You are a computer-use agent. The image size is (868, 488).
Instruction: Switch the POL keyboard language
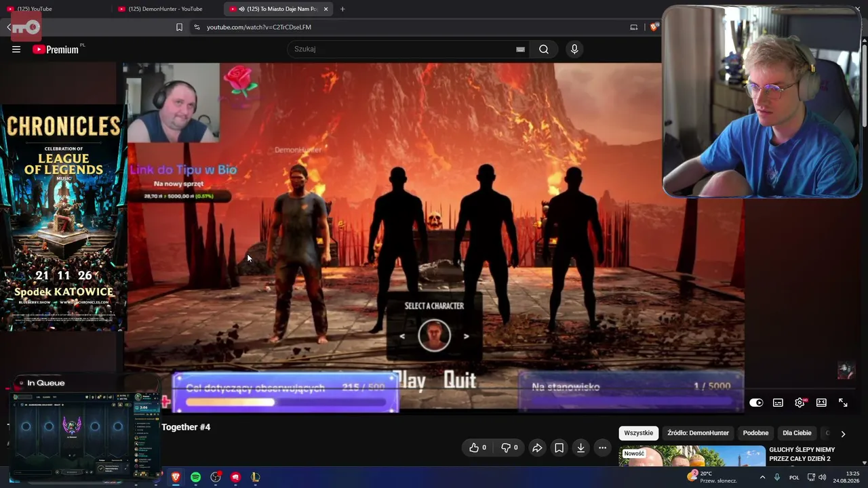pyautogui.click(x=794, y=477)
